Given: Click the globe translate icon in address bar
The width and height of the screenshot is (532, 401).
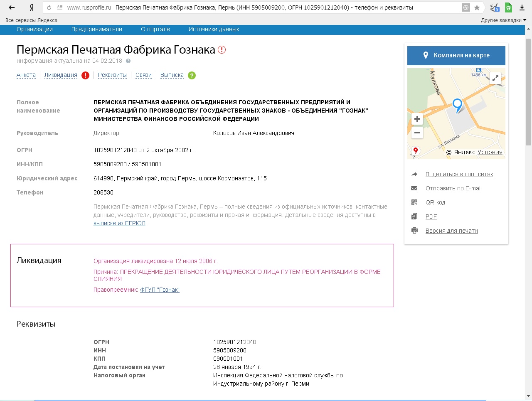Looking at the screenshot, I should [466, 7].
